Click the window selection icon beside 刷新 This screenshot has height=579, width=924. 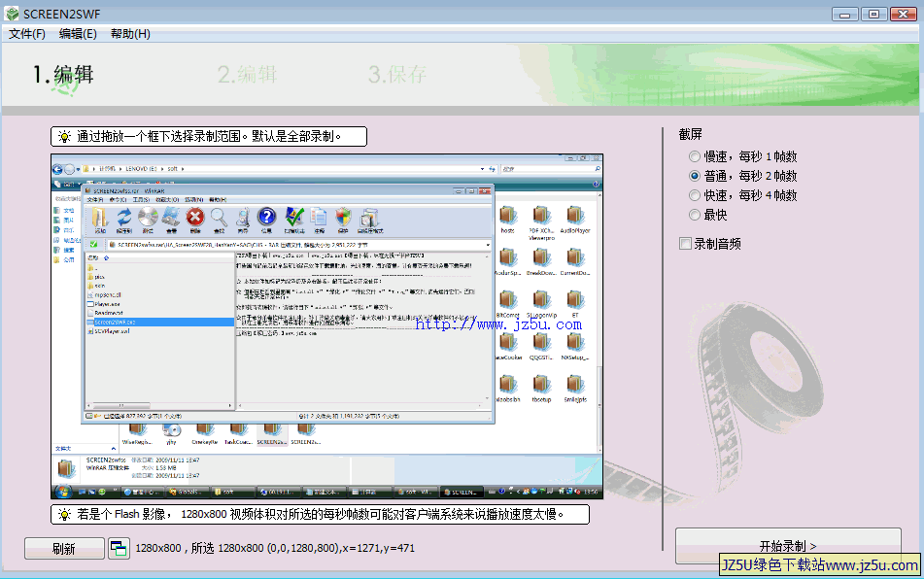tap(120, 548)
